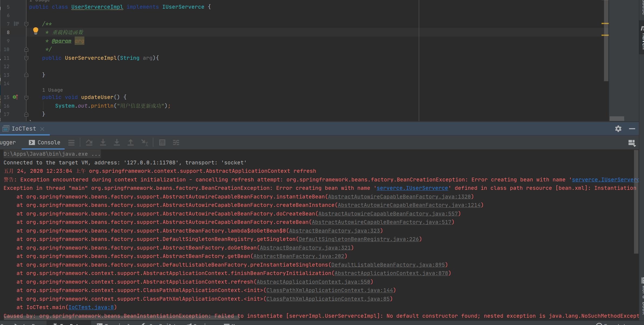Click the Run to Cursor icon
Viewport: 644px width, 325px height.
(145, 142)
